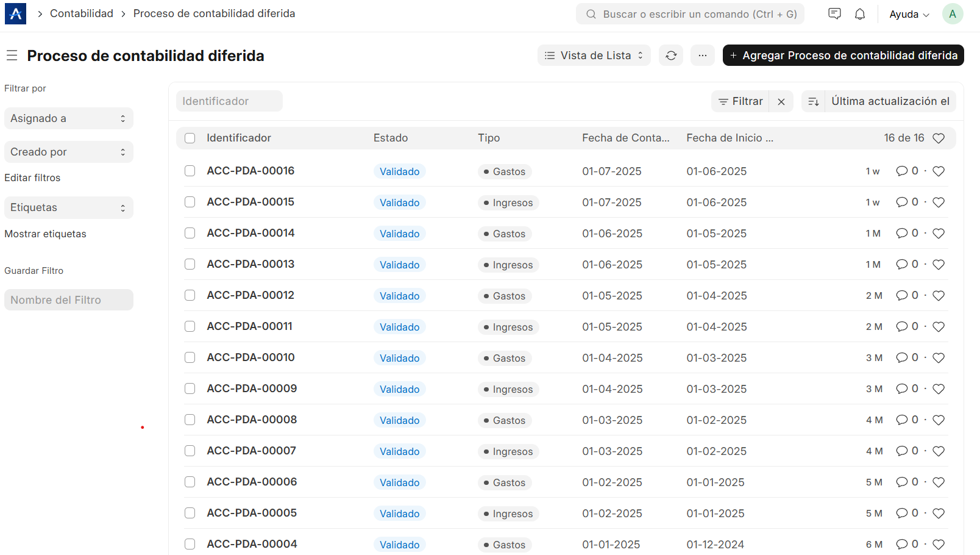
Task: Open comments icon for ACC-PDA-00008
Action: point(902,420)
